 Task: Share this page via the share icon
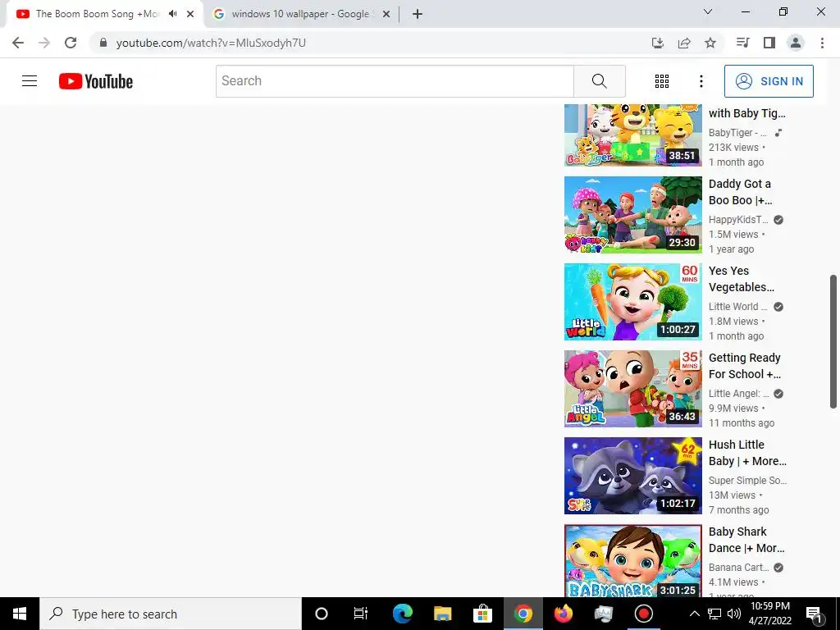click(684, 43)
